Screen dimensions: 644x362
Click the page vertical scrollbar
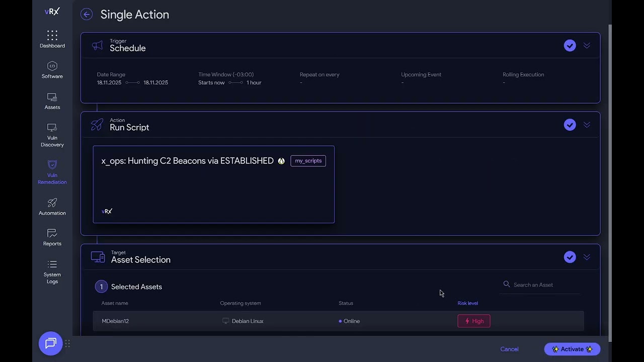610,184
